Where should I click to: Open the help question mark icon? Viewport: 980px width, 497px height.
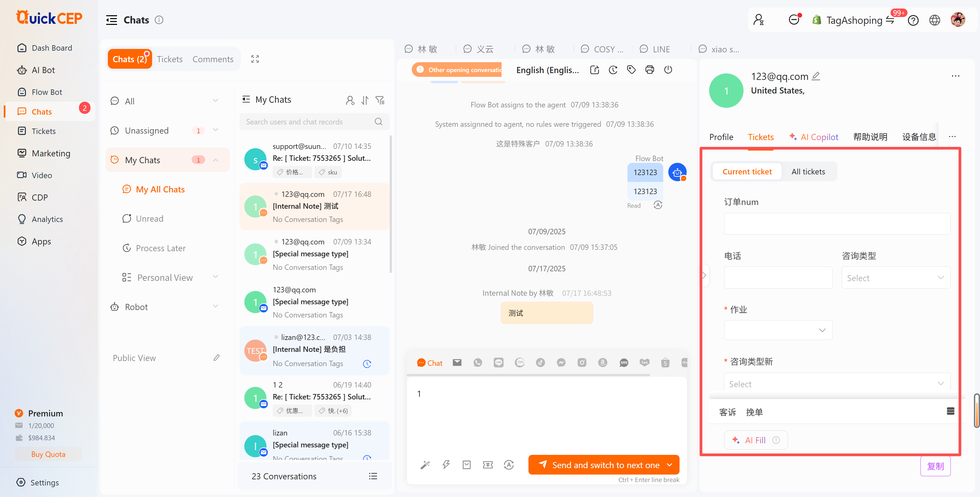tap(913, 20)
